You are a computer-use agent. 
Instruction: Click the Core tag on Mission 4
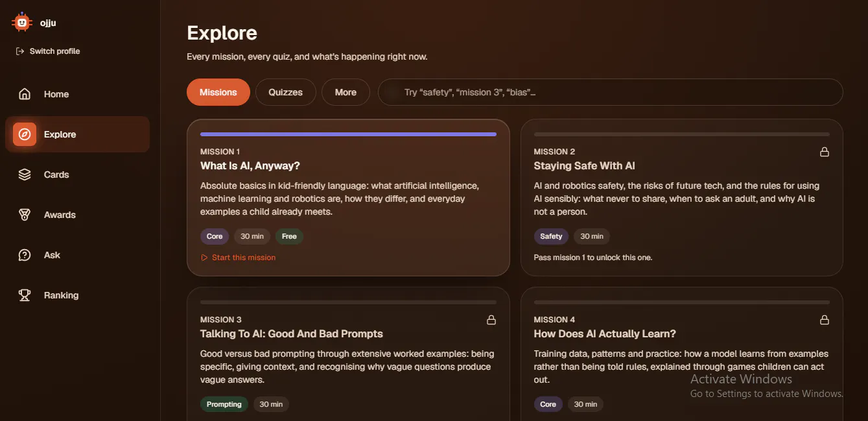point(548,404)
